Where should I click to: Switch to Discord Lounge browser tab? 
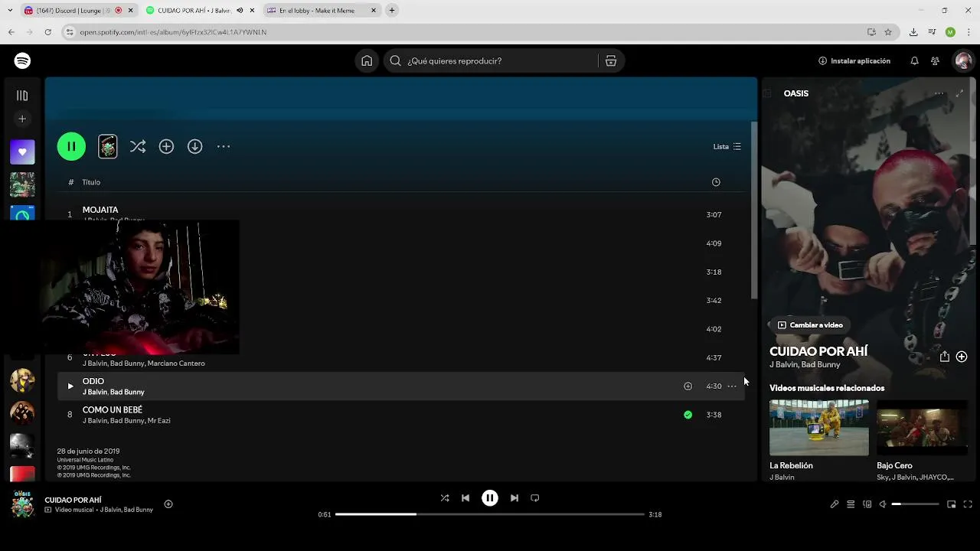point(78,10)
